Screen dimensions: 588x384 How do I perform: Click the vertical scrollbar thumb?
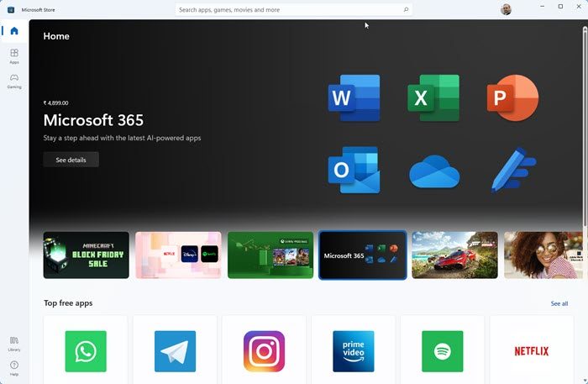tap(585, 128)
